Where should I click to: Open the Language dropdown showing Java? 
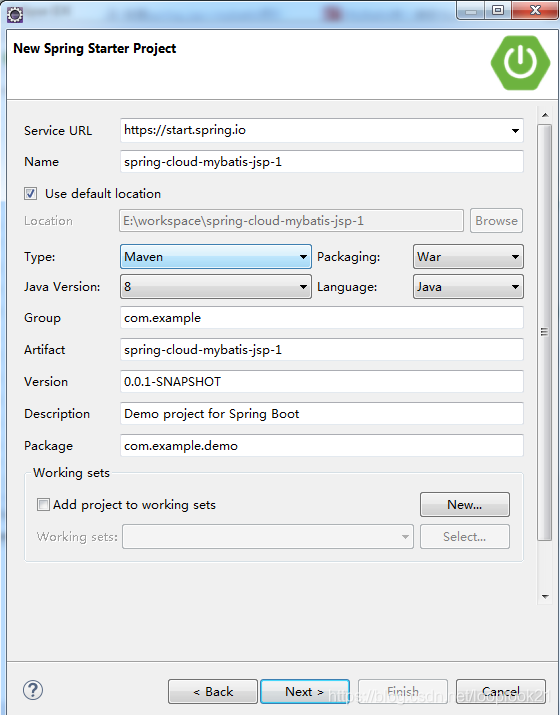point(468,287)
